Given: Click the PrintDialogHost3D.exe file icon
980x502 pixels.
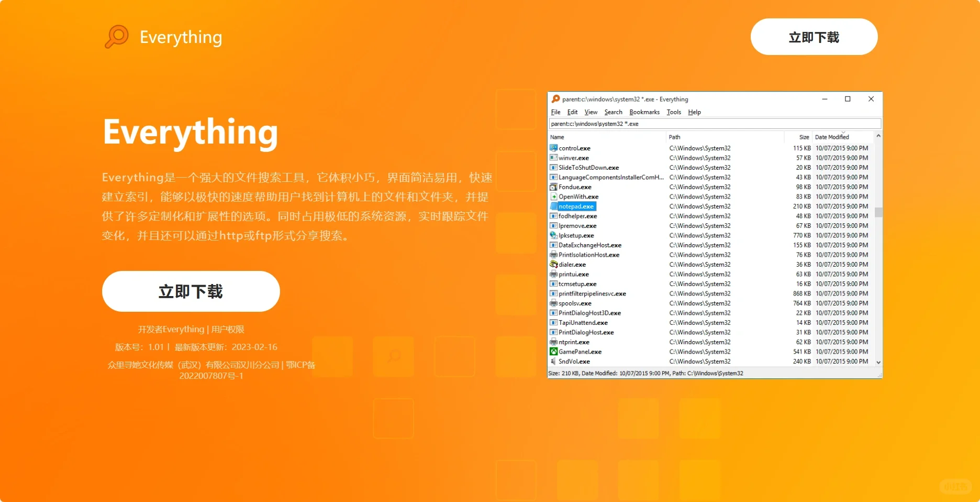Looking at the screenshot, I should 553,313.
